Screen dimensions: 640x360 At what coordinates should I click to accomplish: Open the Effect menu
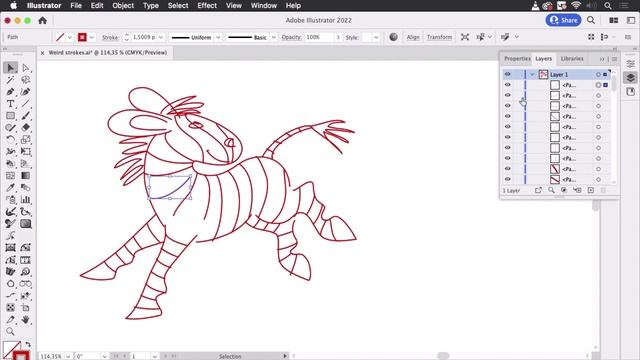click(207, 6)
